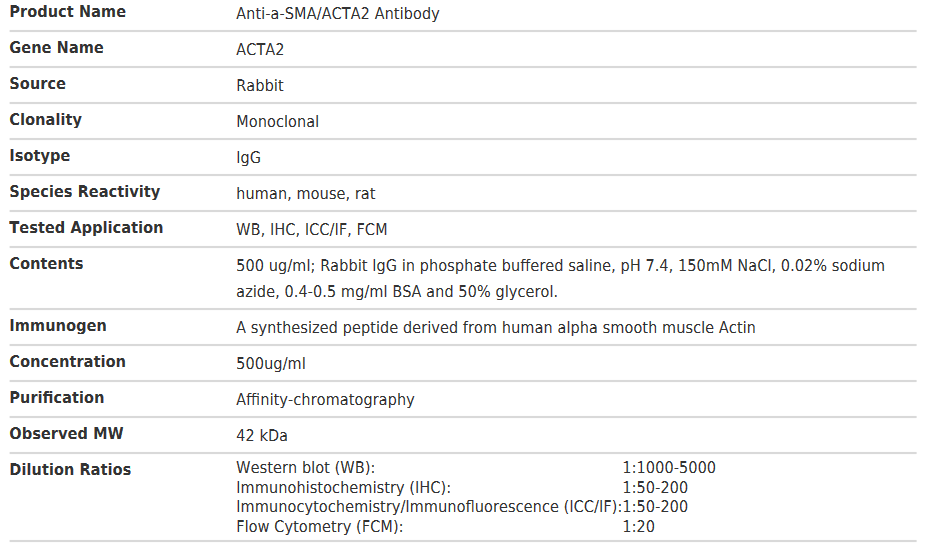Click the Affinity-chromatography purification value
Screen dimensions: 933x543
(x=325, y=400)
